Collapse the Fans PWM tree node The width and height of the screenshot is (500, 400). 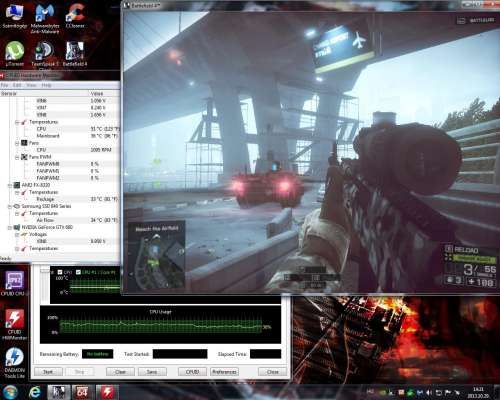[x=17, y=157]
